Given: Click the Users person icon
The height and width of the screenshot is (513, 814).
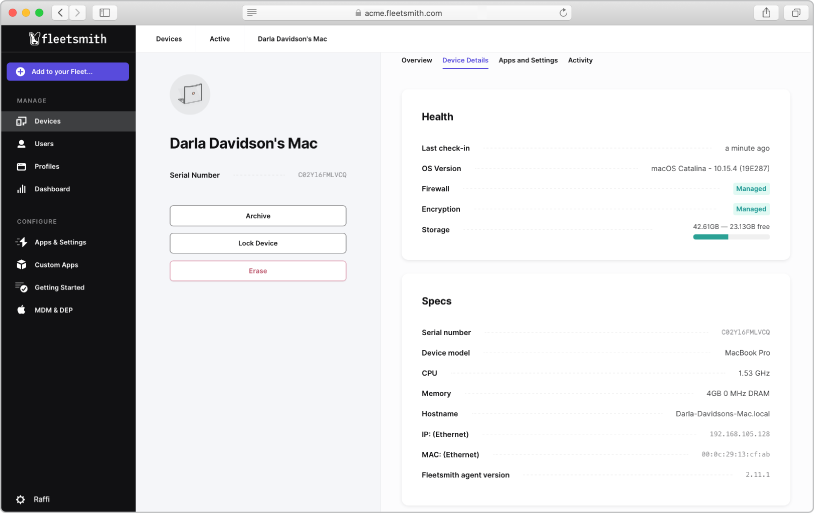Looking at the screenshot, I should (21, 144).
